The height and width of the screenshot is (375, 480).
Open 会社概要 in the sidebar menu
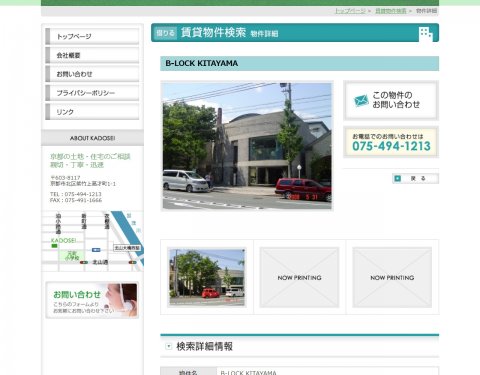92,55
